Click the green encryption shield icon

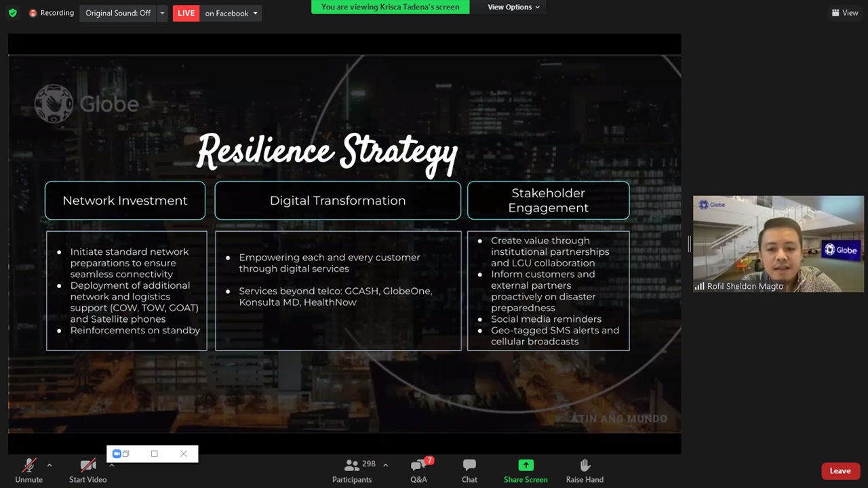12,13
